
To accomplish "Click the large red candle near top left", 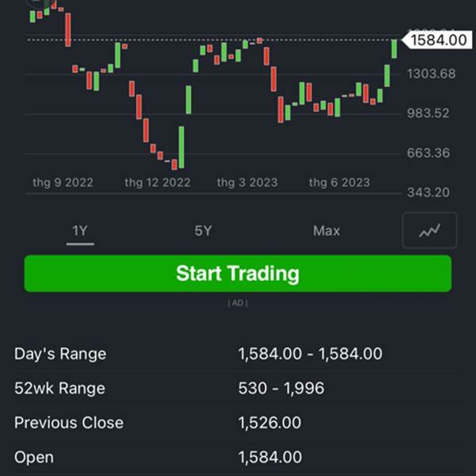I will (x=68, y=29).
